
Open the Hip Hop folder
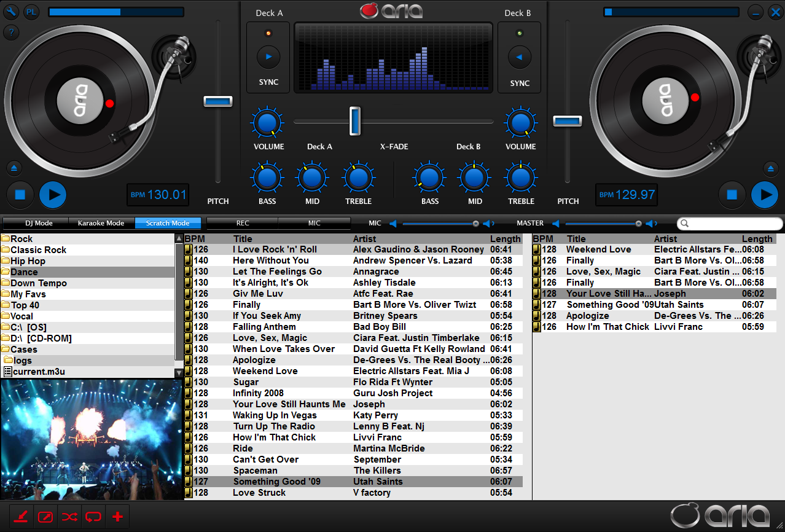coord(28,261)
